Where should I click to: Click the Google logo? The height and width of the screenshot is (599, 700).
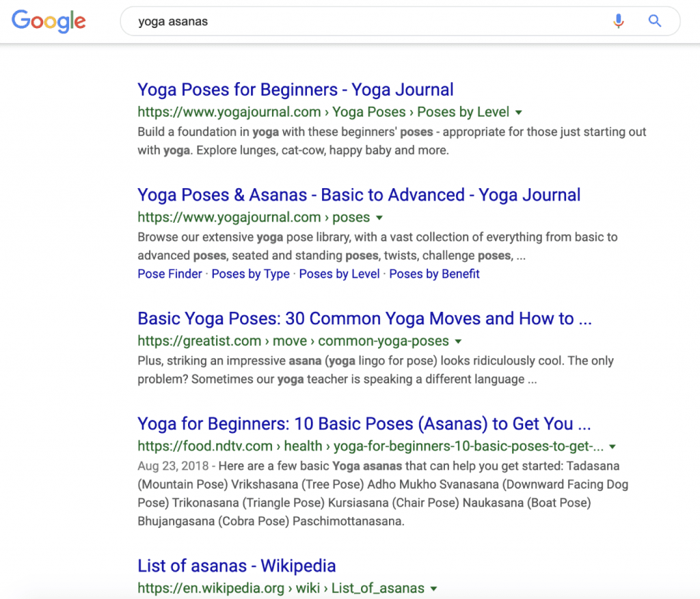49,21
